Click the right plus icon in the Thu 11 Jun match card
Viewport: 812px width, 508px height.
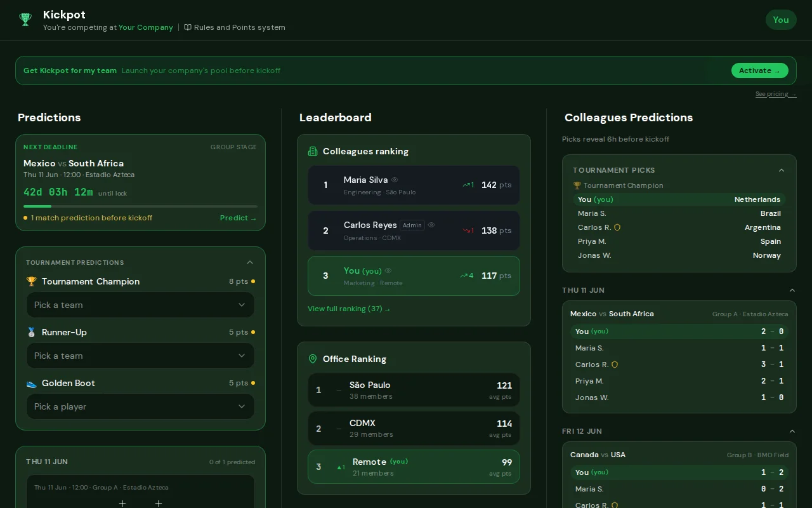(x=159, y=503)
